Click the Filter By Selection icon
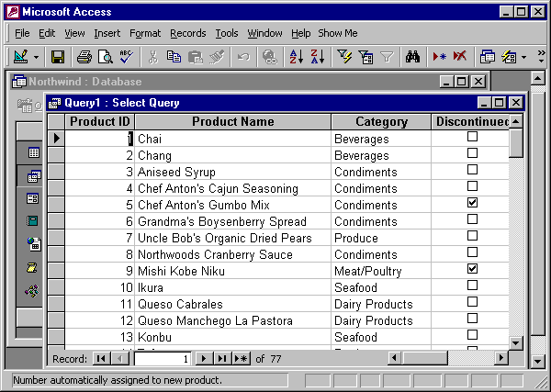Screen dimensions: 551x392 (344, 57)
